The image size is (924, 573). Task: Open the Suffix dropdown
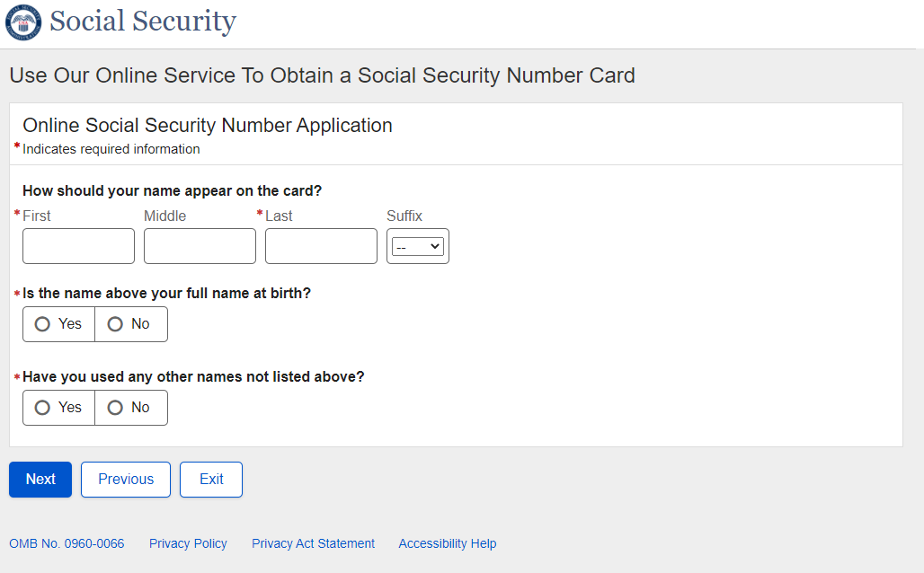coord(418,246)
